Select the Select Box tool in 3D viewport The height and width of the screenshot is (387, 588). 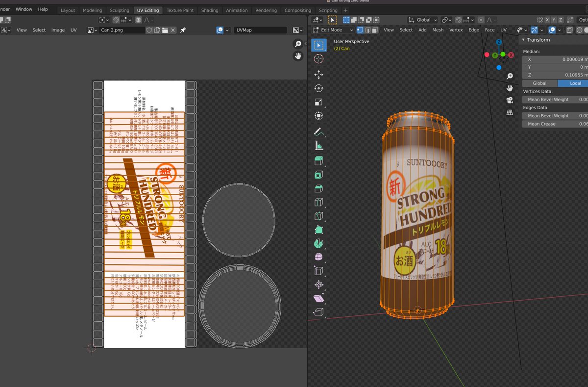318,46
